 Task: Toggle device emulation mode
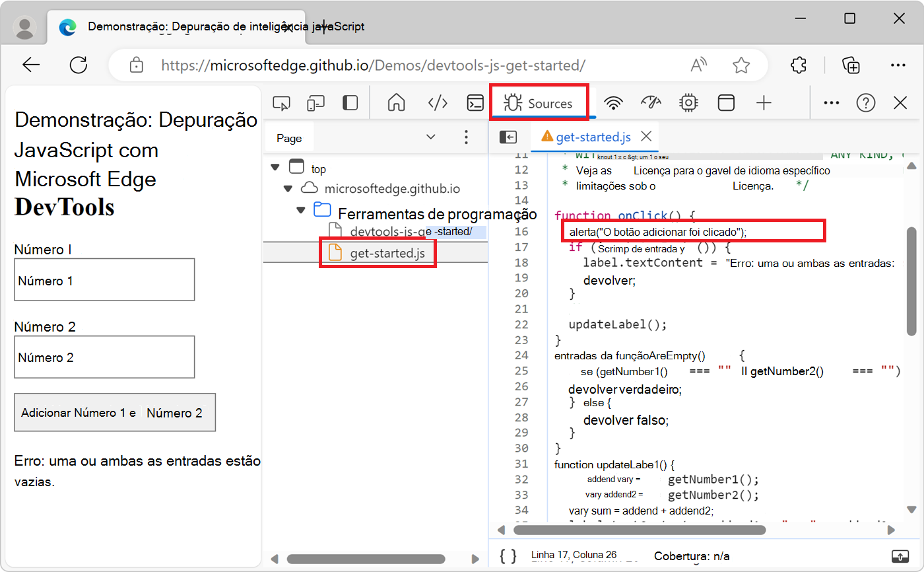coord(315,102)
